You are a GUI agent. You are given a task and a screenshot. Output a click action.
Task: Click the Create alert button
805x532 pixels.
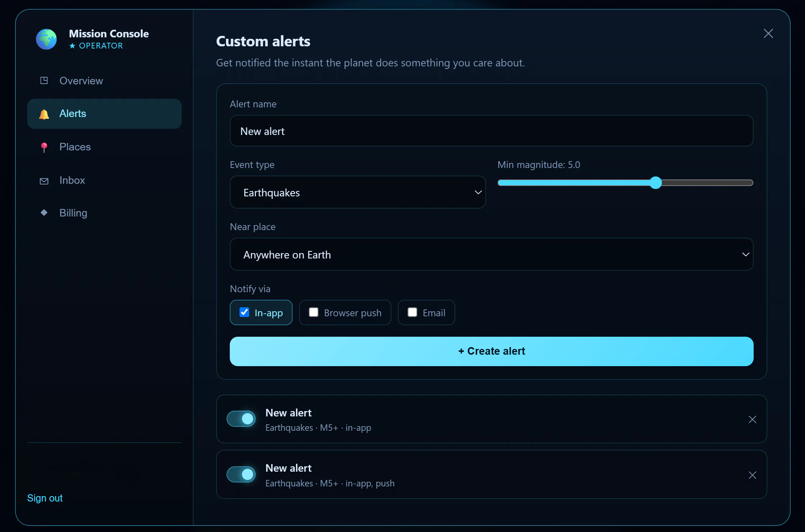pos(492,351)
